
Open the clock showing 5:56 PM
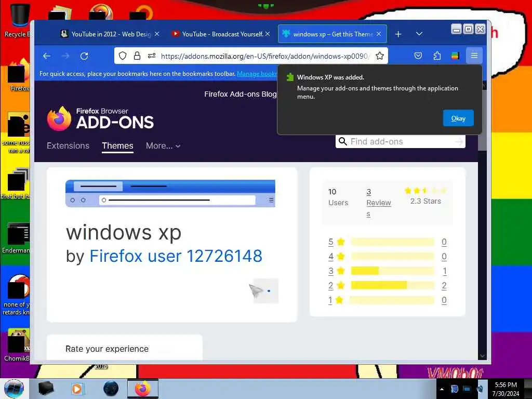tap(506, 389)
